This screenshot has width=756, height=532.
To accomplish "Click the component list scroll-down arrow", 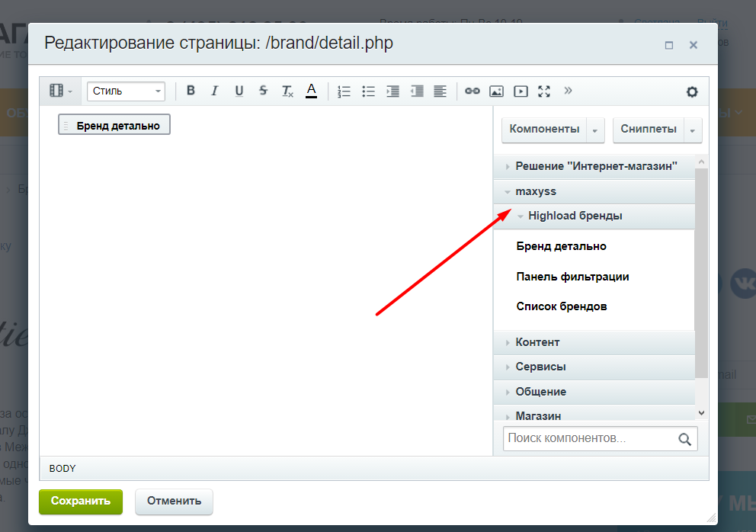I will pyautogui.click(x=702, y=413).
